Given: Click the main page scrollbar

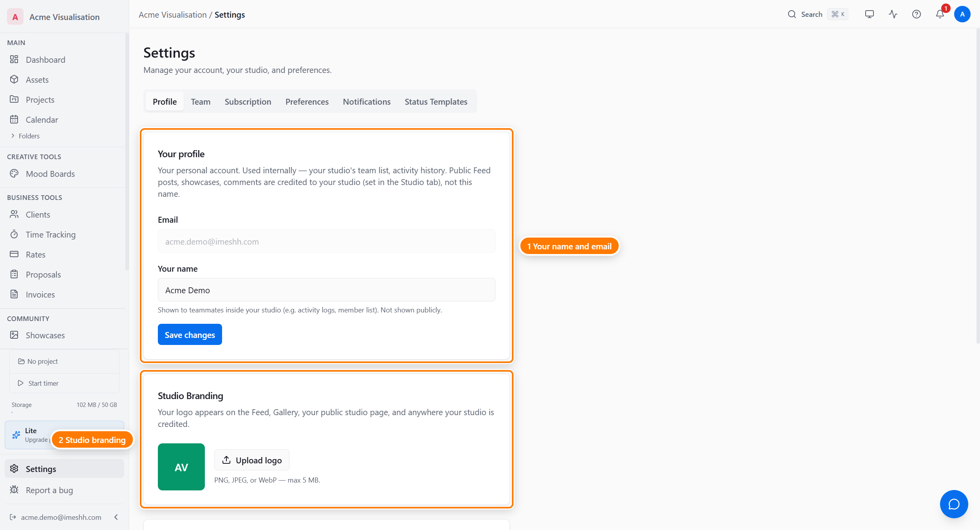Looking at the screenshot, I should tap(978, 186).
